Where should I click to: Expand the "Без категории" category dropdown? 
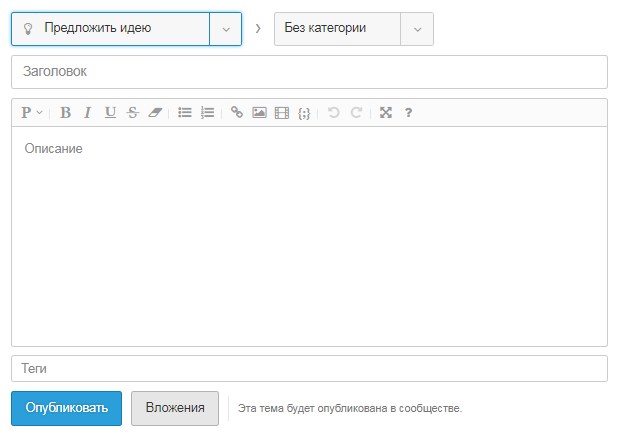(417, 29)
